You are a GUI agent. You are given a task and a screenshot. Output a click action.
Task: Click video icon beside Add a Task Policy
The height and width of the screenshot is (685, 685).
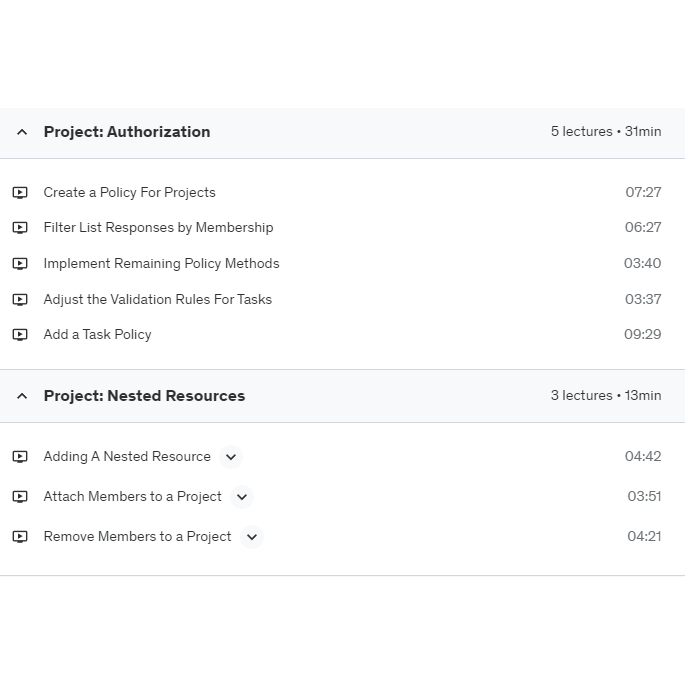[x=20, y=335]
